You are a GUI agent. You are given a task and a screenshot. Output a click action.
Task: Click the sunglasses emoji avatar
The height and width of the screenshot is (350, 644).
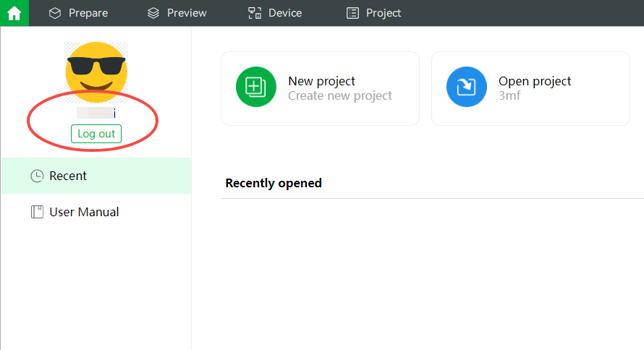(96, 72)
